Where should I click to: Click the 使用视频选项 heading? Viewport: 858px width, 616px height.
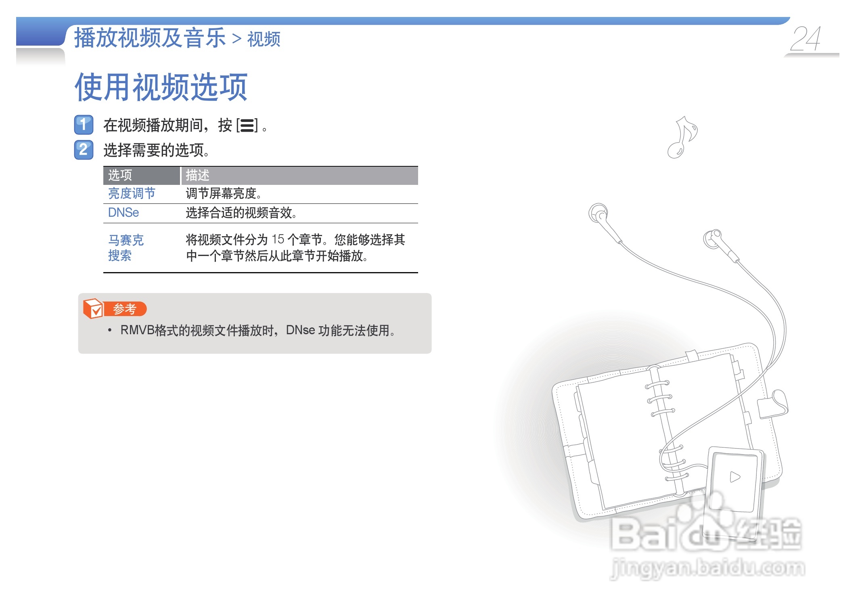(x=161, y=87)
